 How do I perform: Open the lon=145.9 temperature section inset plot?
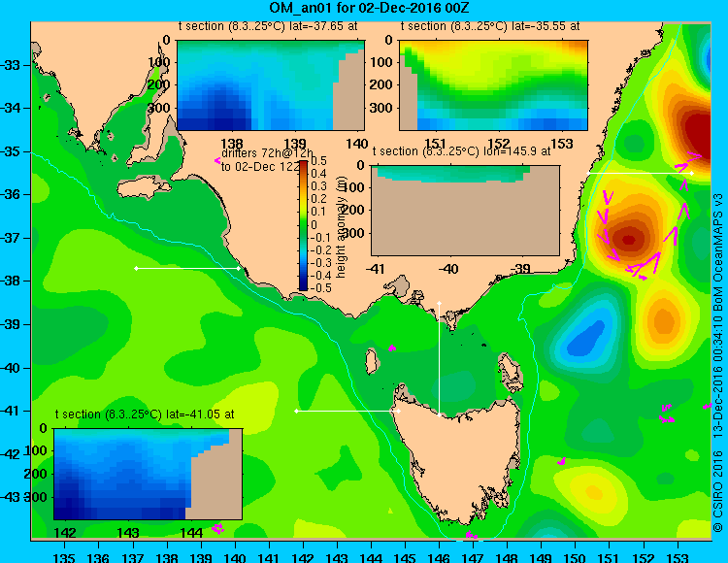[x=465, y=211]
